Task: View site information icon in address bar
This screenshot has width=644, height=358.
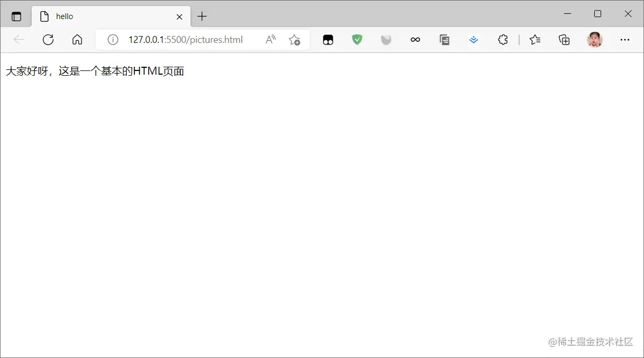Action: pyautogui.click(x=113, y=40)
